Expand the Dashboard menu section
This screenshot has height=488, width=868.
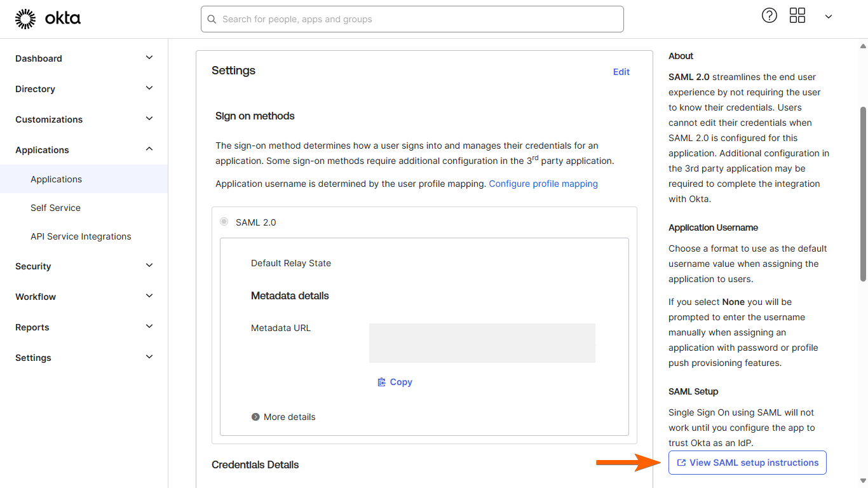click(x=149, y=58)
